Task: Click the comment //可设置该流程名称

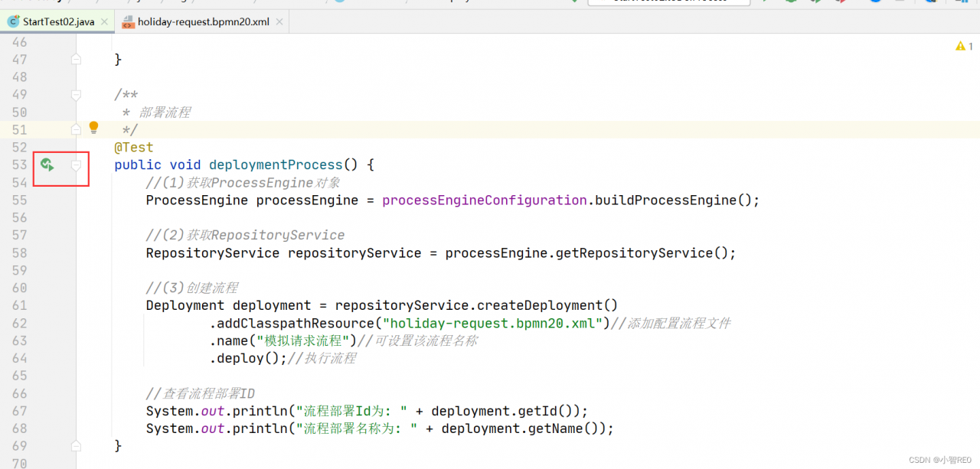Action: pyautogui.click(x=418, y=340)
